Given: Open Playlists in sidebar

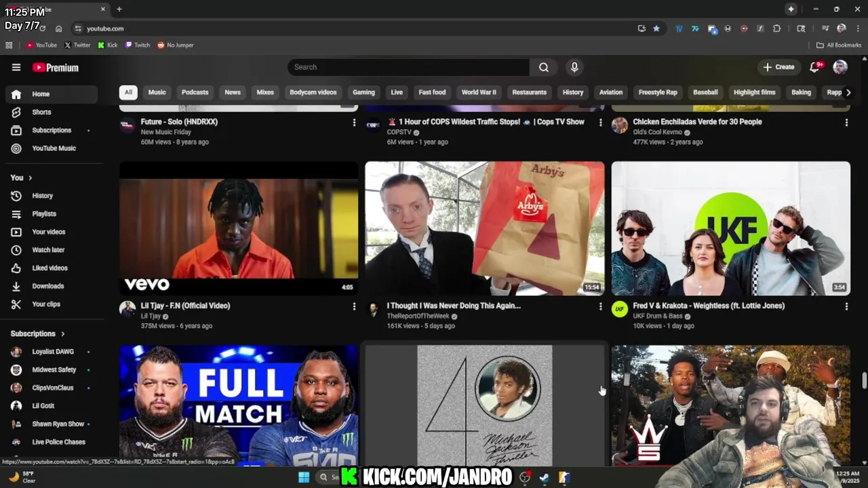Looking at the screenshot, I should (x=51, y=213).
